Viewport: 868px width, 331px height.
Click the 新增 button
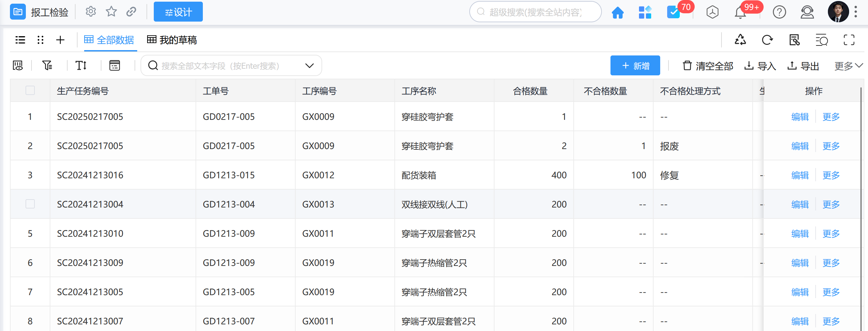click(635, 66)
